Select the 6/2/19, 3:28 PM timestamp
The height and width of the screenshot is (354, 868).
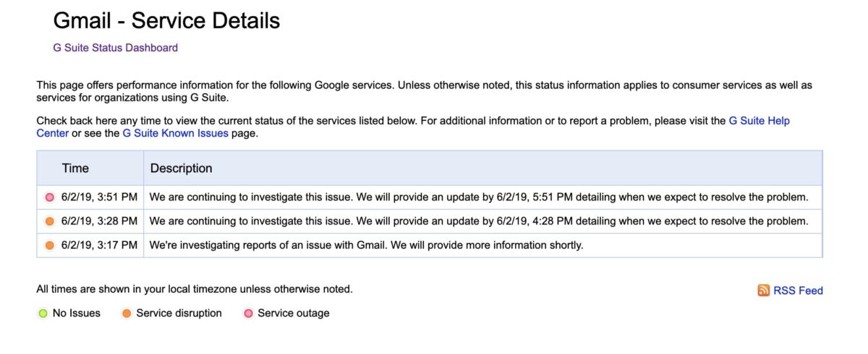[99, 221]
